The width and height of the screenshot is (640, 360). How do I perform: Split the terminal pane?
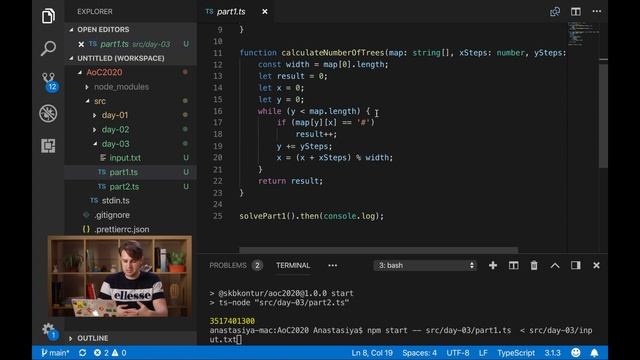click(x=513, y=265)
